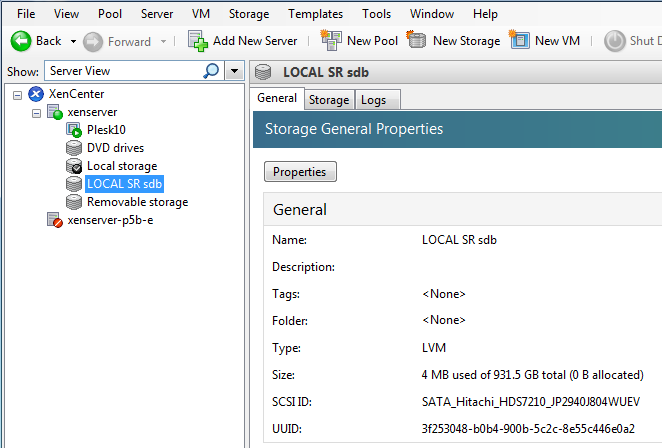Click the New VM toolbar icon
Screen dimensions: 662x448
518,41
